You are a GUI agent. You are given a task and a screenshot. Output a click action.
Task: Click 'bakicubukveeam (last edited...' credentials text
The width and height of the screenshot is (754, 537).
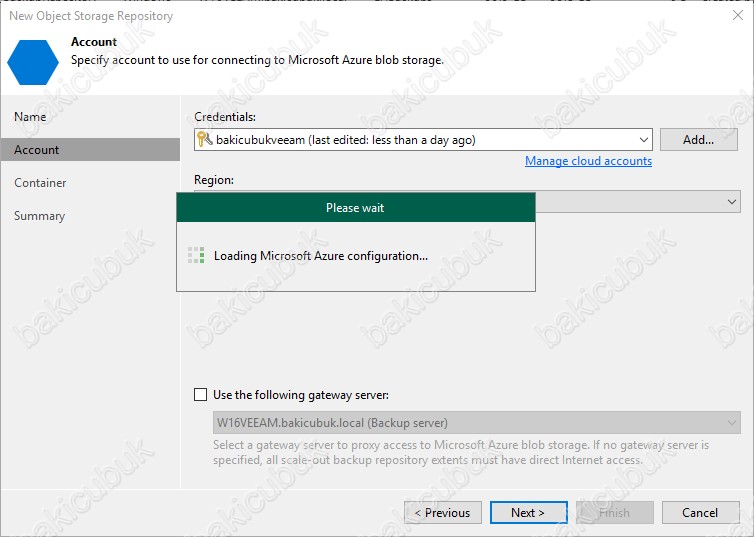coord(346,140)
